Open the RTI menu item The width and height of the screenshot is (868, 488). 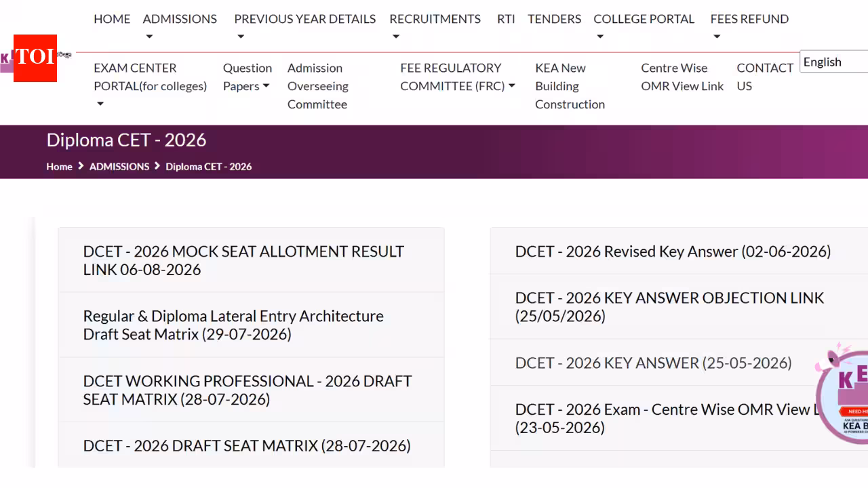506,19
